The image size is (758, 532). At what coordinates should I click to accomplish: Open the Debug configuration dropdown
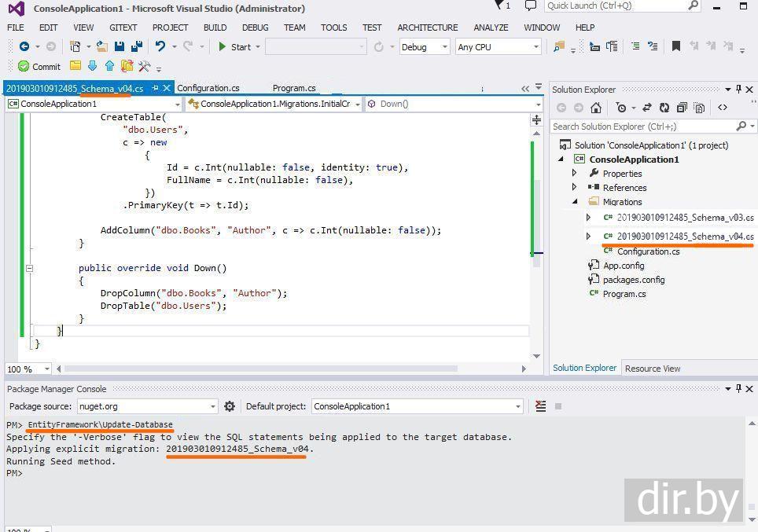(425, 47)
